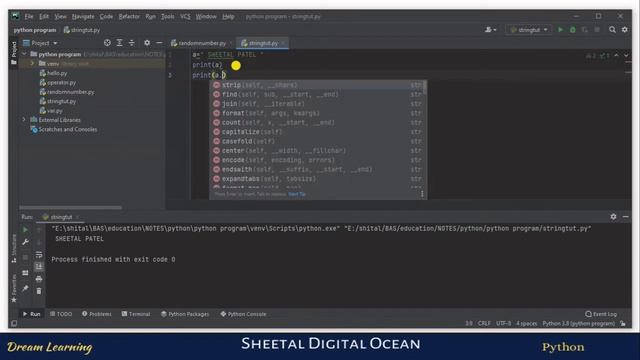The width and height of the screenshot is (640, 360).
Task: Toggle the read-only lock in status bar
Action: (623, 324)
